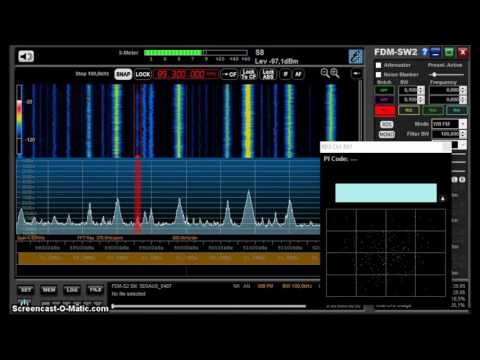Click the RDS light-blue text box
The height and width of the screenshot is (360, 480).
pyautogui.click(x=386, y=193)
